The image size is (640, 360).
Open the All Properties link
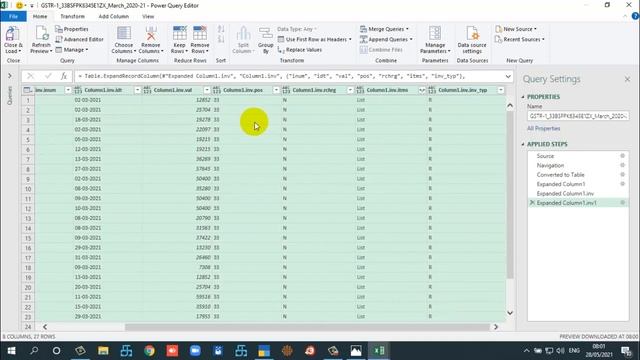tap(543, 128)
